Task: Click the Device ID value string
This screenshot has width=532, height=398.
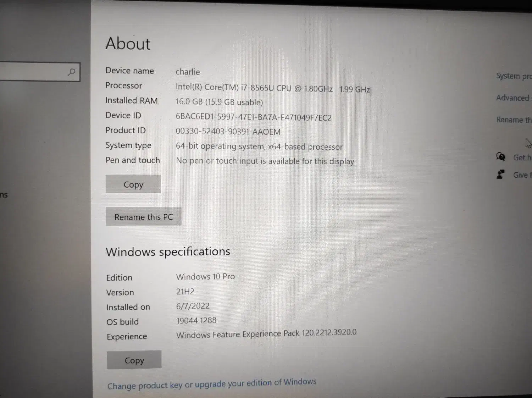Action: pos(253,117)
